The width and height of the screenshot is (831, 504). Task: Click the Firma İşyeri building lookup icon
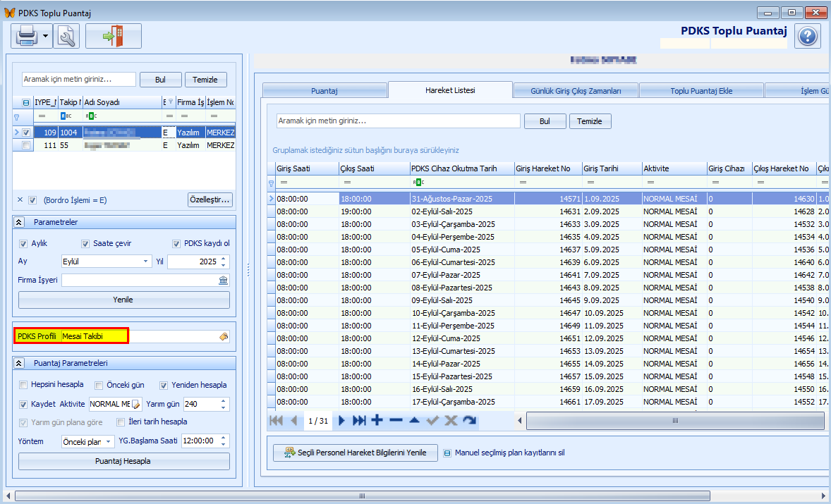224,281
